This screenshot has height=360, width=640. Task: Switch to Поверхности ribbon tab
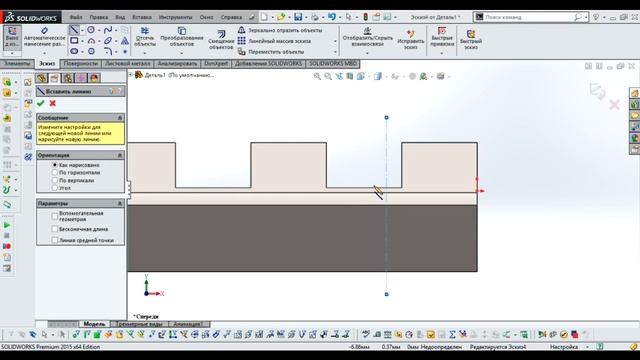point(81,64)
